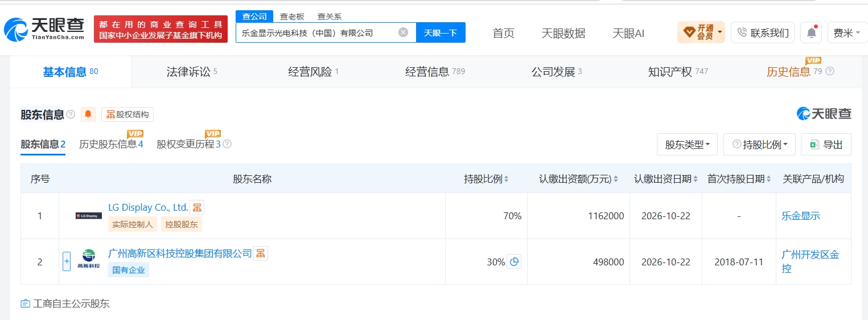
Task: Open LG Display Co., Ltd. shareholder link
Action: [148, 207]
